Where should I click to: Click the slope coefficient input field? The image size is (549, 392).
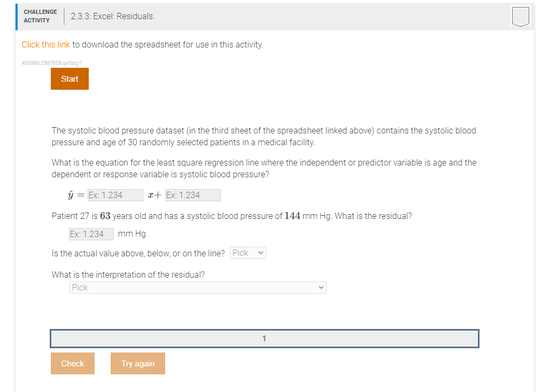115,195
